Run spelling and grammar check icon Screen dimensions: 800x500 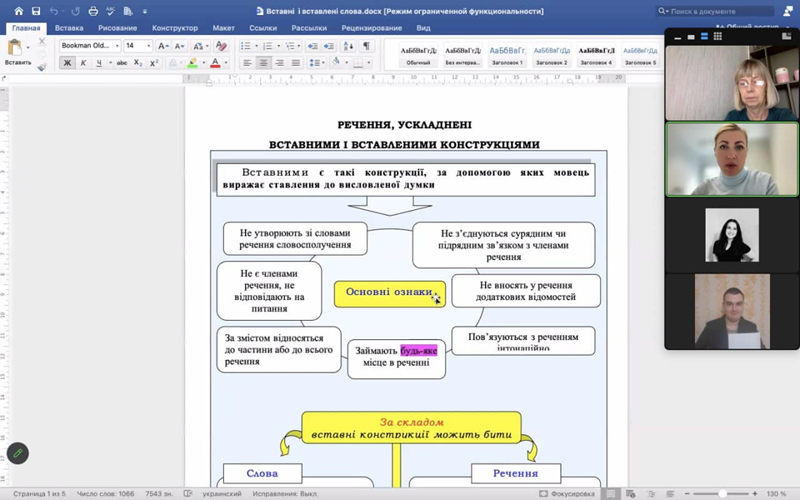click(x=110, y=11)
